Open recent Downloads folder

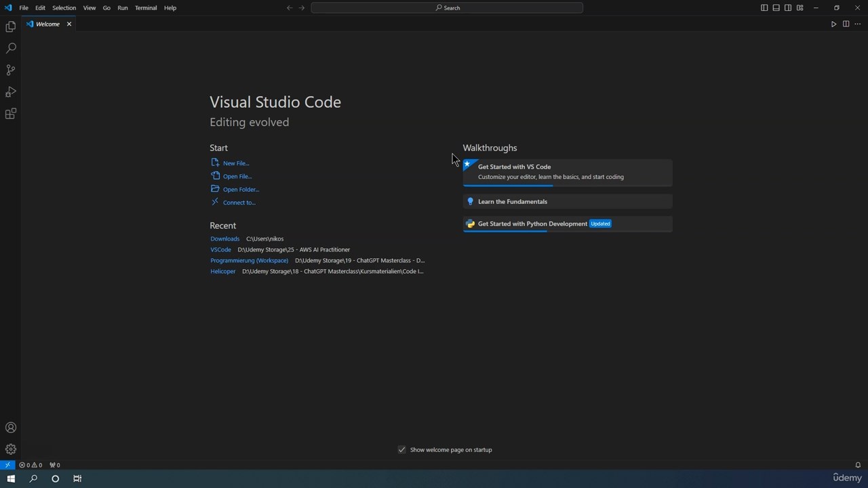[x=224, y=239]
